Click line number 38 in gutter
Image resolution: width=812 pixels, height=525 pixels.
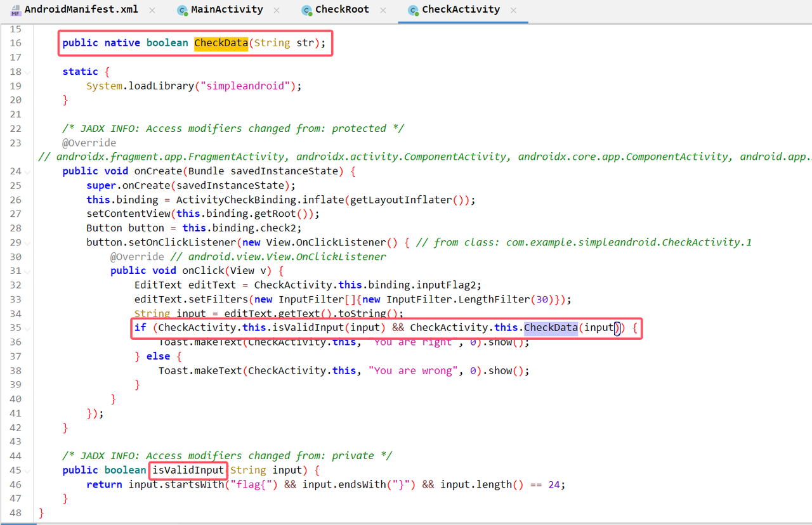coord(15,370)
